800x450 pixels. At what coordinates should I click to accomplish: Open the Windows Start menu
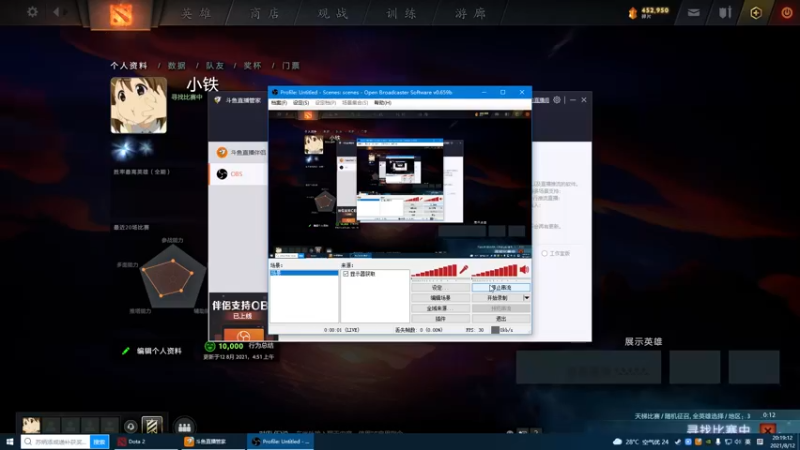pyautogui.click(x=9, y=442)
